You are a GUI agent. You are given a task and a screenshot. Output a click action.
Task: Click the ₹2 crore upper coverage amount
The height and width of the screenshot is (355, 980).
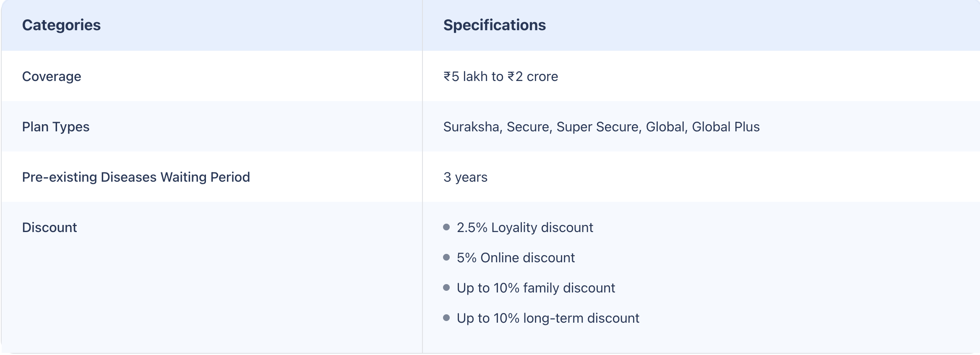[x=533, y=76]
